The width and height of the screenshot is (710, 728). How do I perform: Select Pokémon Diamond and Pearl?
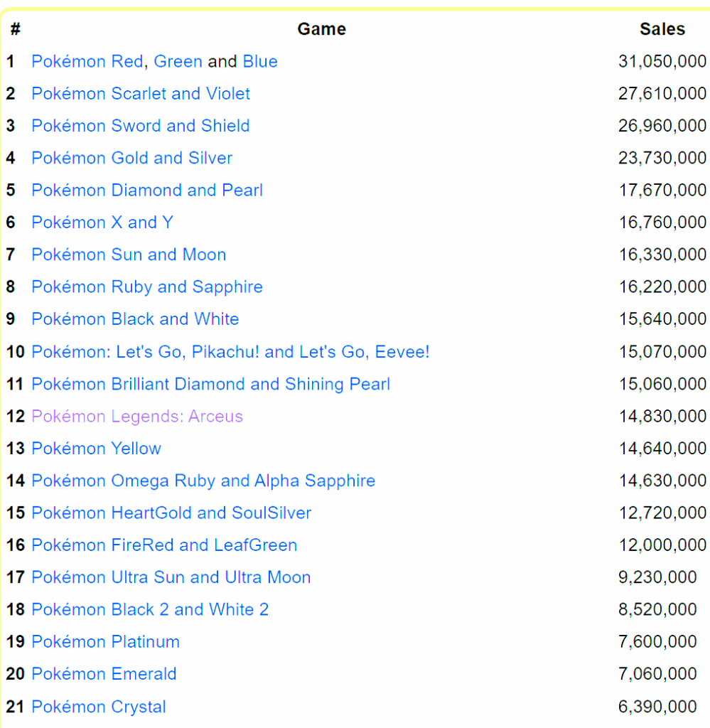coord(146,190)
